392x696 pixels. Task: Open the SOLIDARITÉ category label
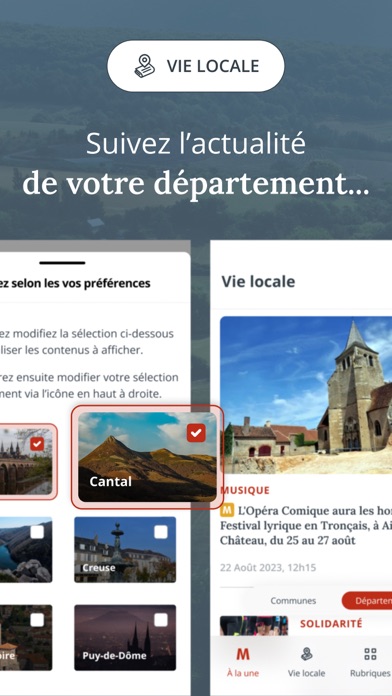click(331, 624)
